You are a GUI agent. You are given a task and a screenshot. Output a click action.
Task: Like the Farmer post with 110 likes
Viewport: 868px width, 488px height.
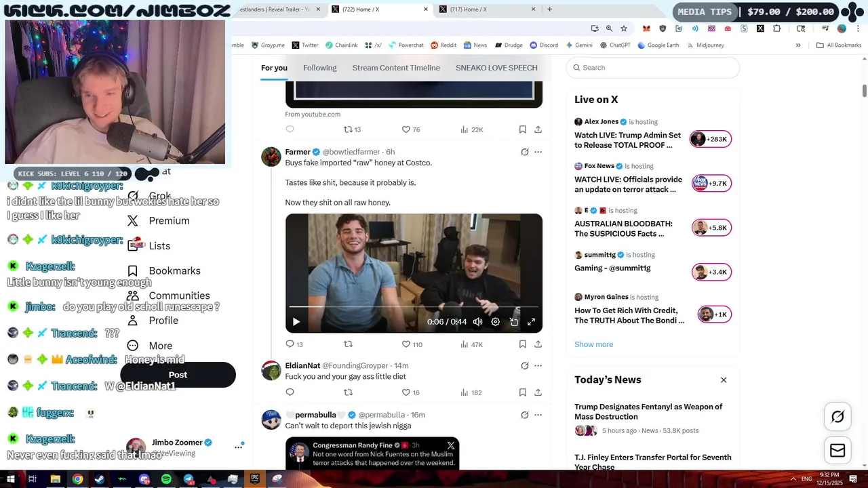412,344
